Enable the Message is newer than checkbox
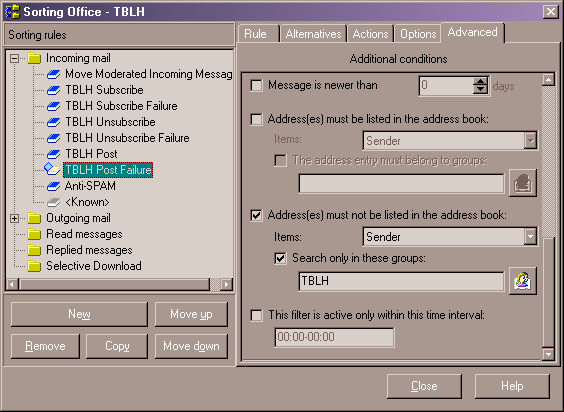This screenshot has height=412, width=564. tap(256, 86)
